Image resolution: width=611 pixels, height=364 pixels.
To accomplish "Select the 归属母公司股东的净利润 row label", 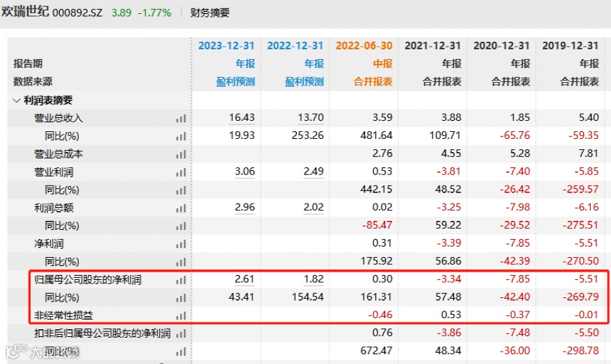I will point(88,280).
